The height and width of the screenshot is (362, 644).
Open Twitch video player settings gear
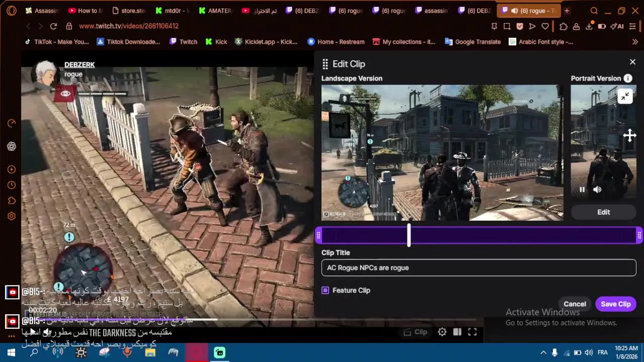click(442, 332)
